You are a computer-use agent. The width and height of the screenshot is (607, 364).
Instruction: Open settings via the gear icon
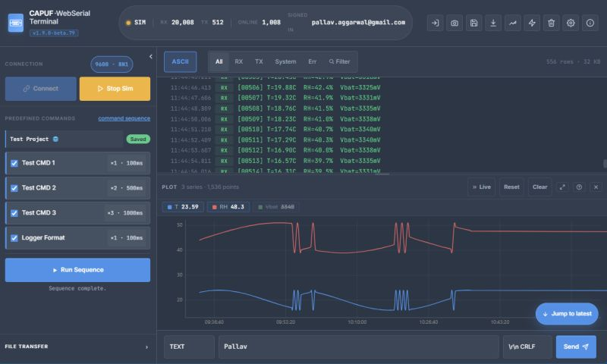coord(571,24)
